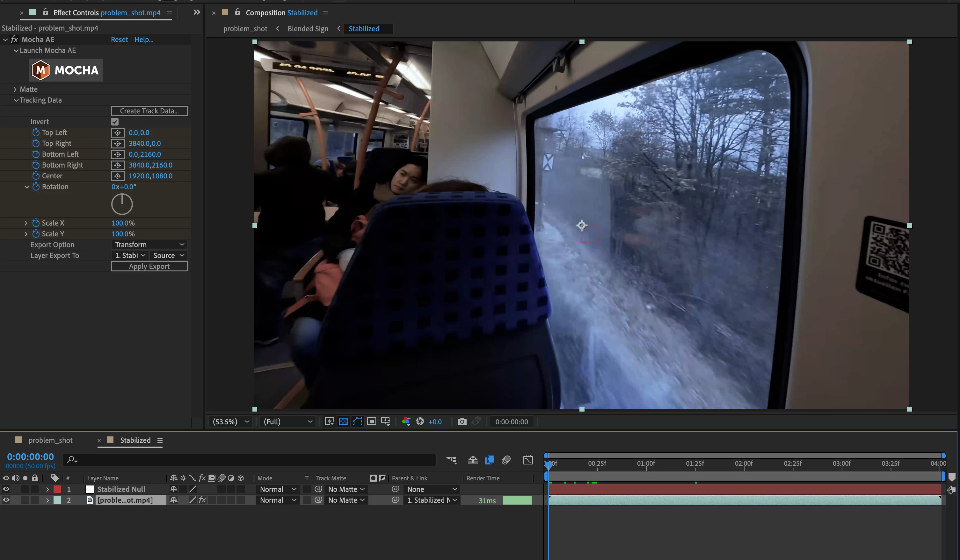This screenshot has height=560, width=960.
Task: Click the red label swatch of Stabilized Null
Action: pos(57,489)
